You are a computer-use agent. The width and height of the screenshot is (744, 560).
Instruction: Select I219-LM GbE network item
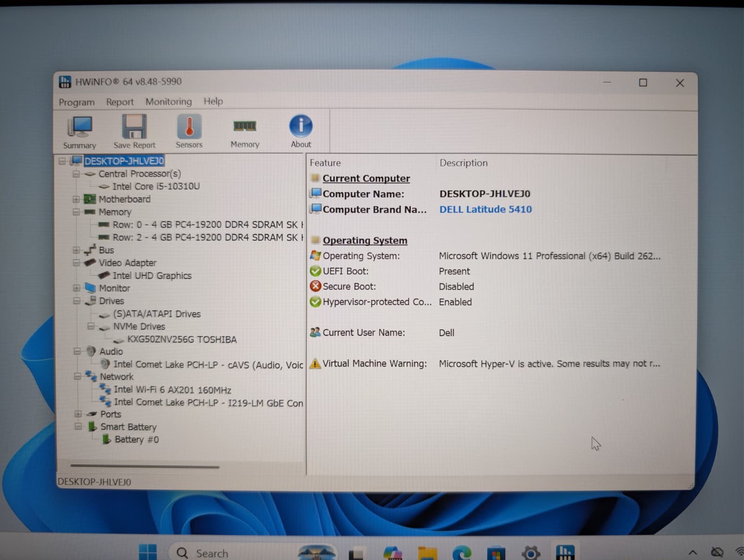(x=208, y=402)
